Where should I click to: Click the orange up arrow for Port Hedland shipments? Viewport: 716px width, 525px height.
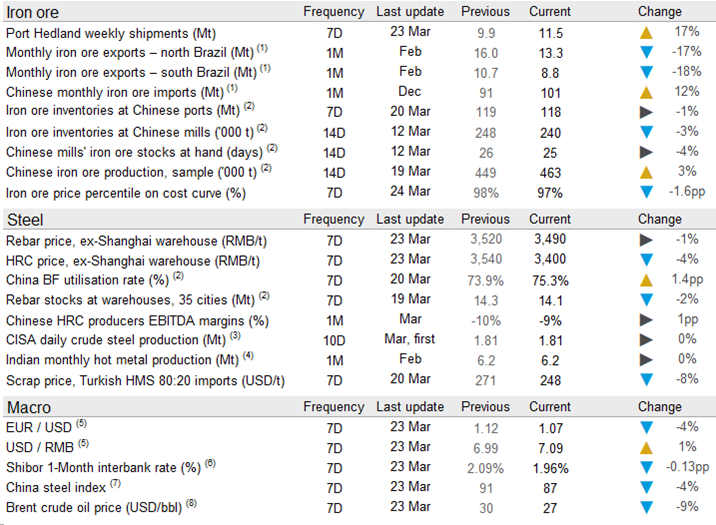(x=646, y=33)
